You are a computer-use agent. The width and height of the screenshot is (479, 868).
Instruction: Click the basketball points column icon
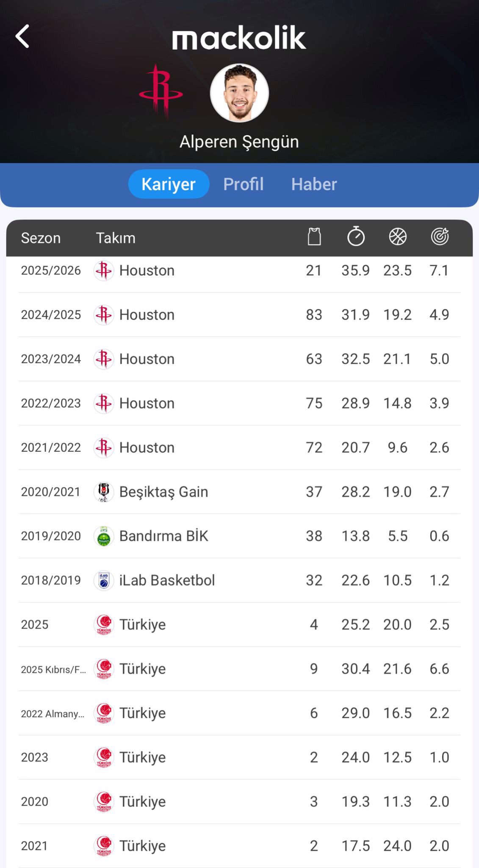[x=398, y=236]
